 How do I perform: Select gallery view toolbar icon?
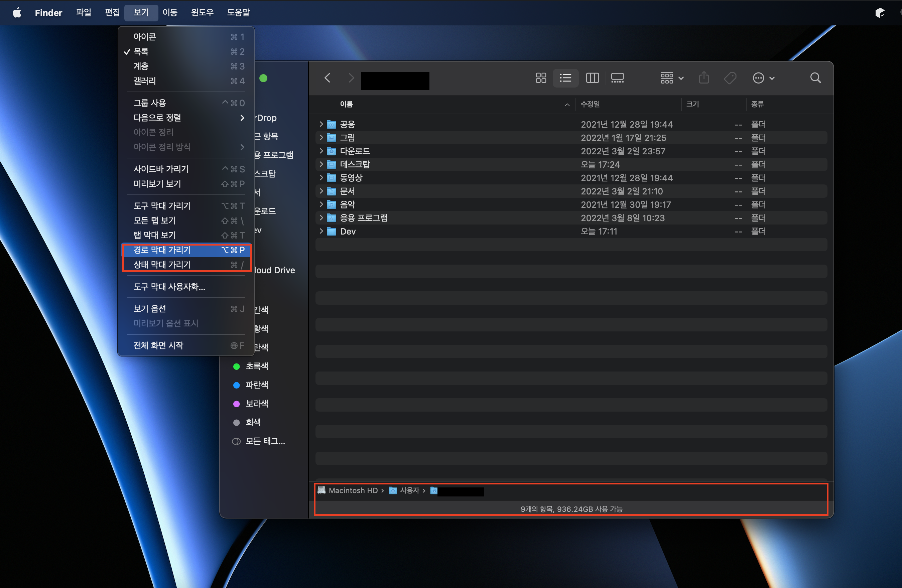coord(617,78)
